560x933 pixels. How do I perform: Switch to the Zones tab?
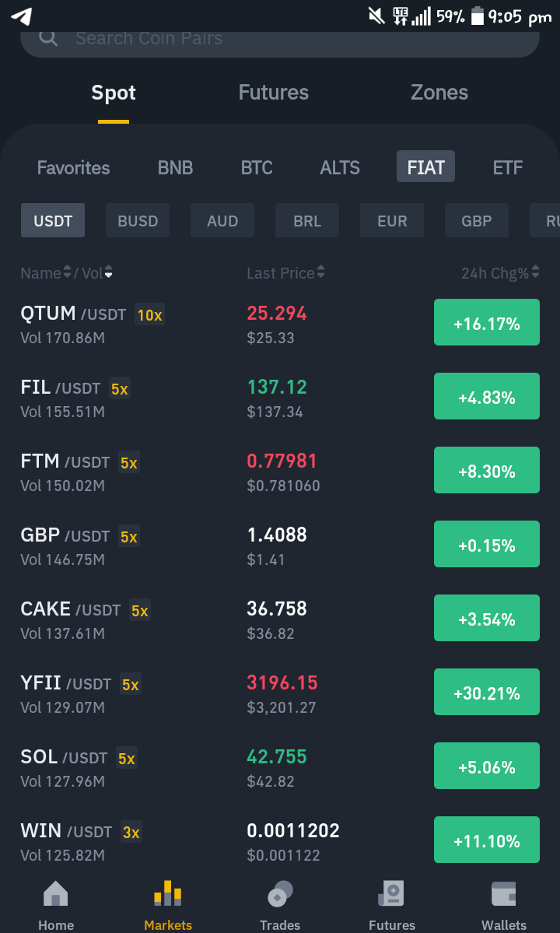tap(439, 93)
